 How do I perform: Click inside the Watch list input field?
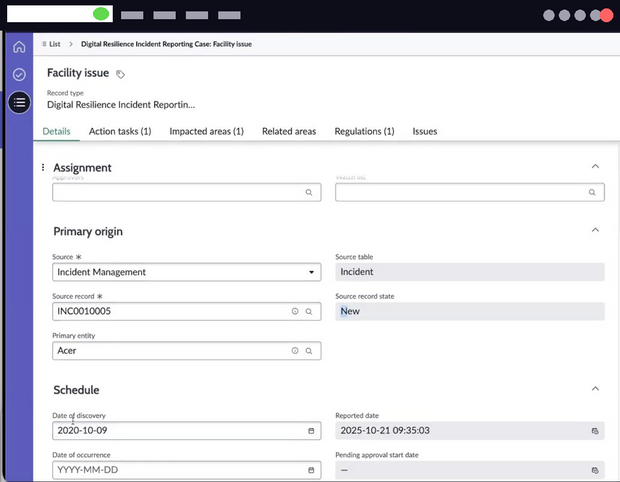470,192
